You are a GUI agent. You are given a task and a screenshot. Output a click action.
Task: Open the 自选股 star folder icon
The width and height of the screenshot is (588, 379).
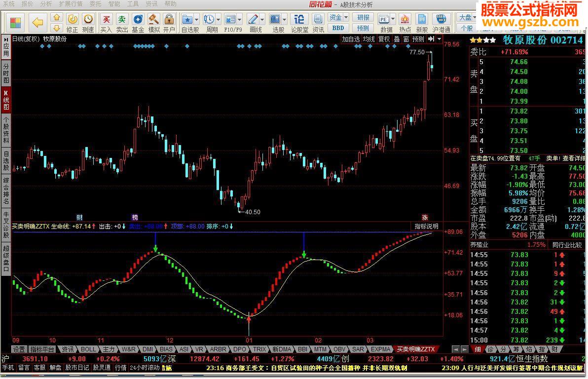[187, 19]
